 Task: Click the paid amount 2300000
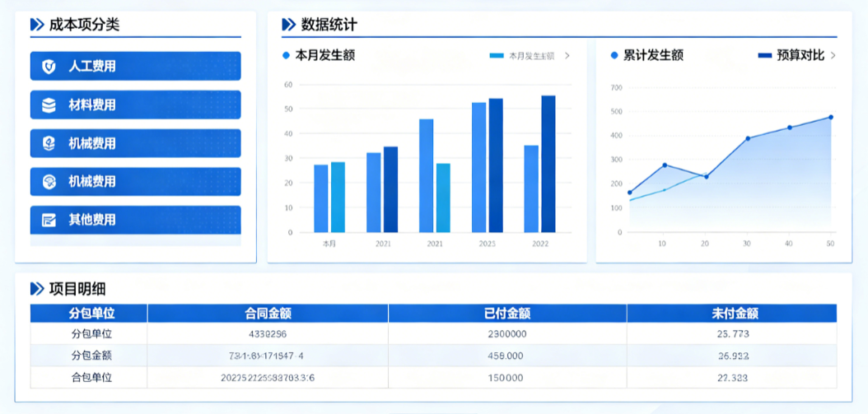[x=507, y=334]
